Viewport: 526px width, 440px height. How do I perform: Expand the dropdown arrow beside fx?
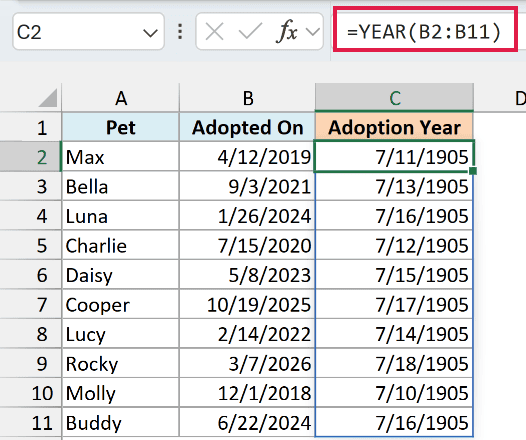click(x=313, y=32)
